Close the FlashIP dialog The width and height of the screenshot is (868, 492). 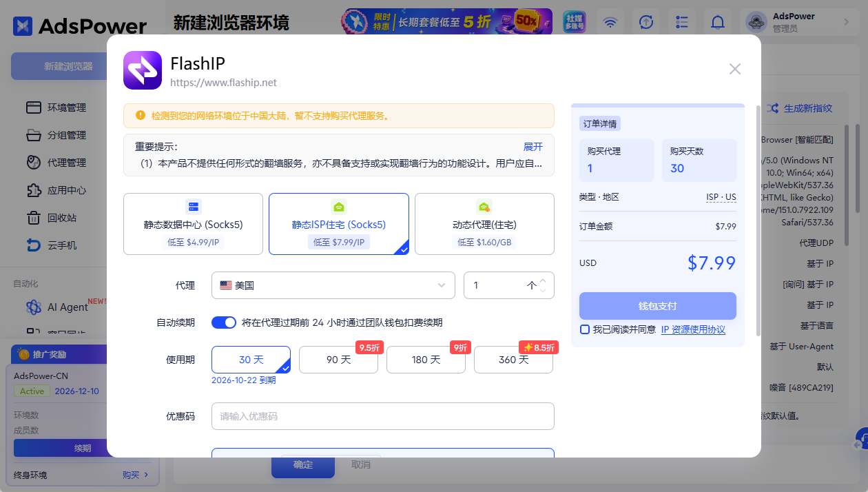tap(735, 69)
